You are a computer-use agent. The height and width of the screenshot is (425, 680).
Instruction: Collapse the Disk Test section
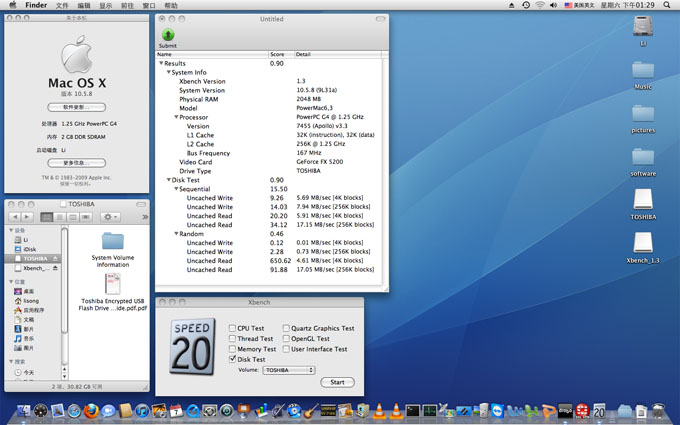(x=169, y=180)
